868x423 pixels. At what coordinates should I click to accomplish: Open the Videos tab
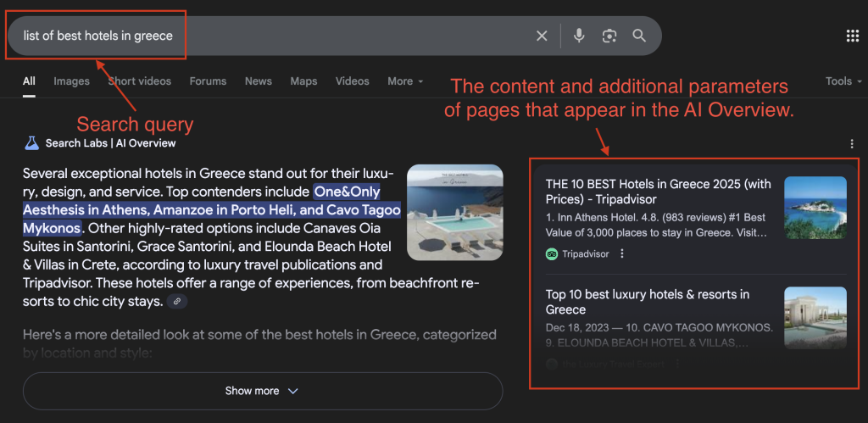click(x=352, y=81)
